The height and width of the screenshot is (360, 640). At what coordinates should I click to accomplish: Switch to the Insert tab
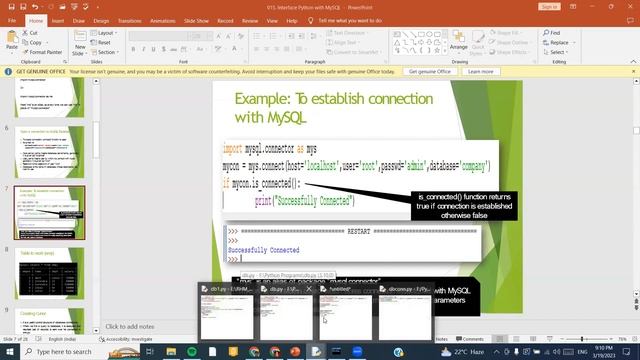58,20
